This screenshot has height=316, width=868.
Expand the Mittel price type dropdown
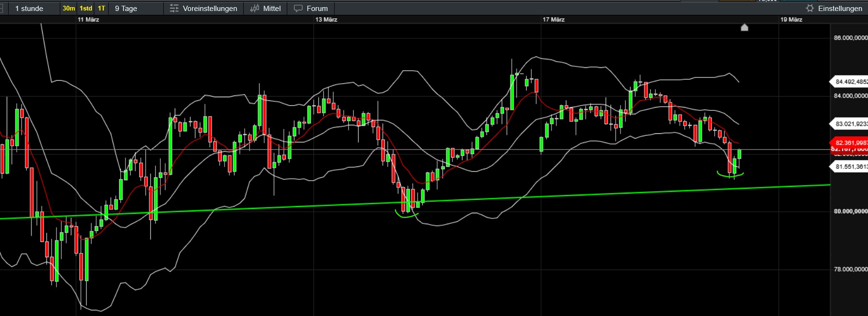point(266,8)
